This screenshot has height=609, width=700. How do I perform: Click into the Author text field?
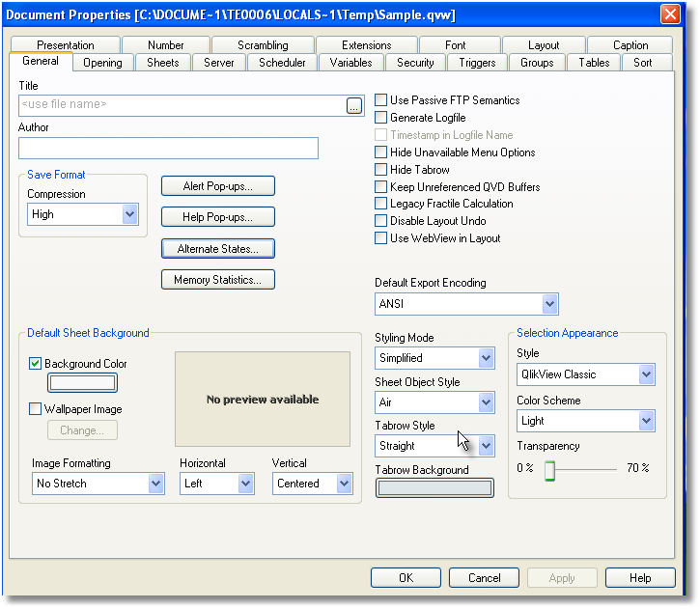point(168,148)
